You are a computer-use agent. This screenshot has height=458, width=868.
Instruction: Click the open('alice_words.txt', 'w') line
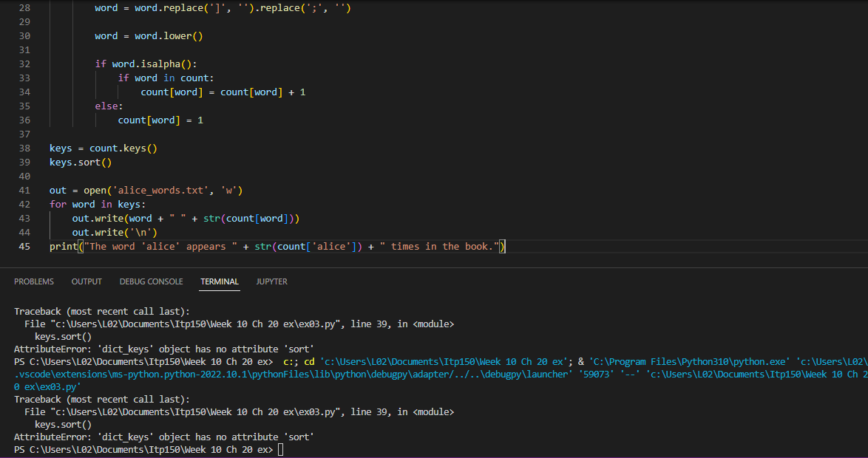pos(146,191)
